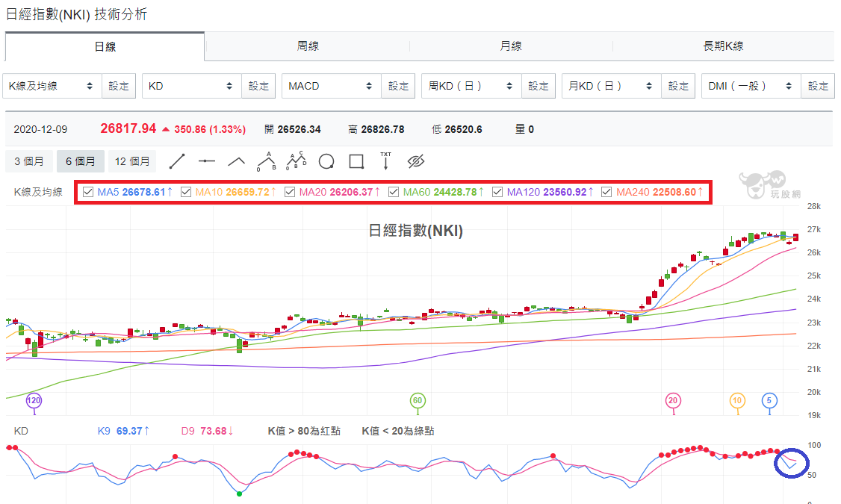841x504 pixels.
Task: Expand the MACD indicator dropdown
Action: point(332,86)
